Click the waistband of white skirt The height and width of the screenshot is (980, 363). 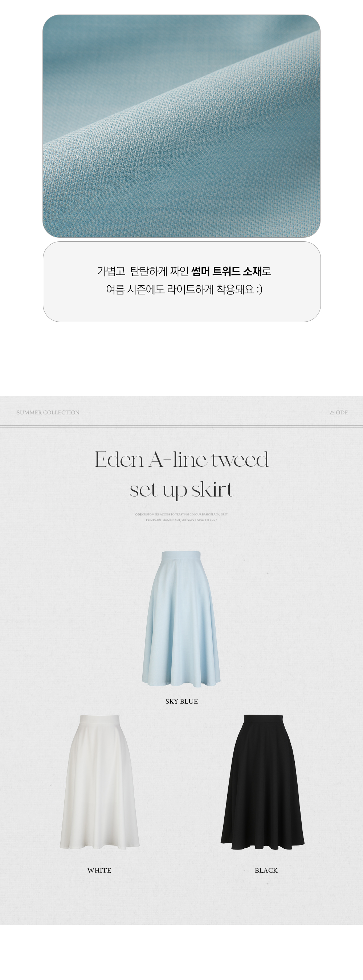coord(100,719)
